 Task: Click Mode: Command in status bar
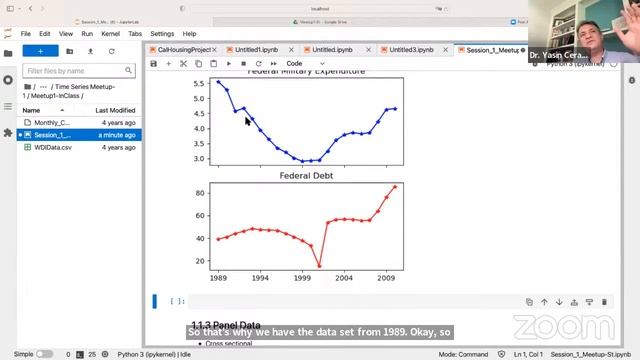click(463, 354)
